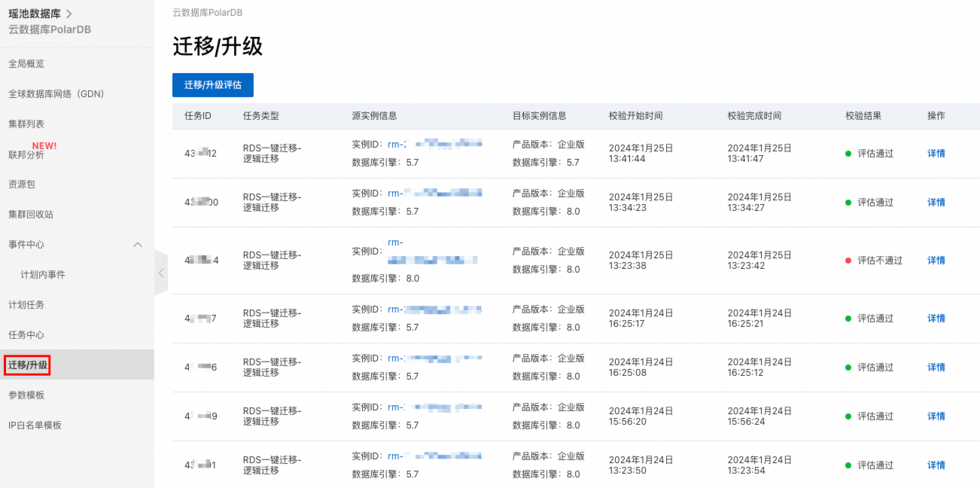Click the 云数据库PolarDB breadcrumb
980x488 pixels.
[x=208, y=13]
